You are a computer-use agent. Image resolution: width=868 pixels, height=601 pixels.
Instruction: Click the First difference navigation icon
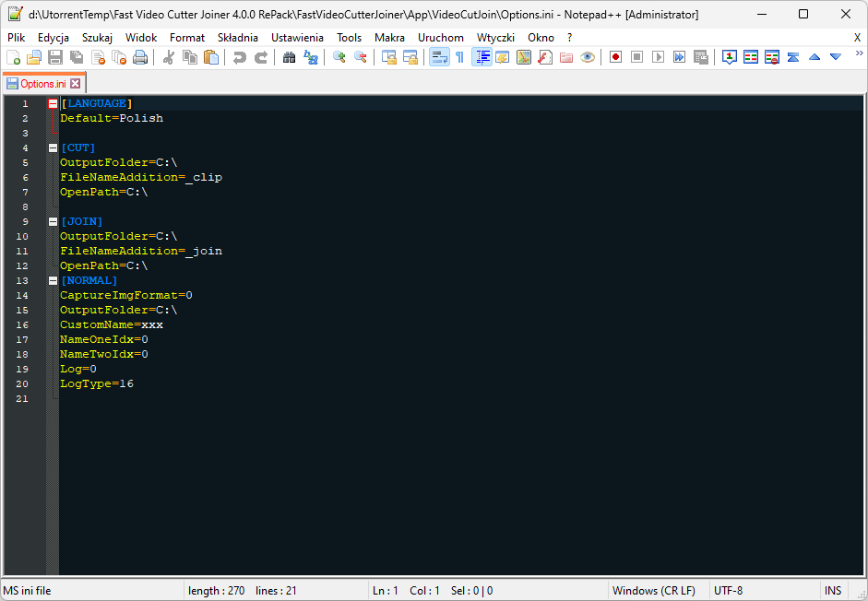click(x=793, y=57)
